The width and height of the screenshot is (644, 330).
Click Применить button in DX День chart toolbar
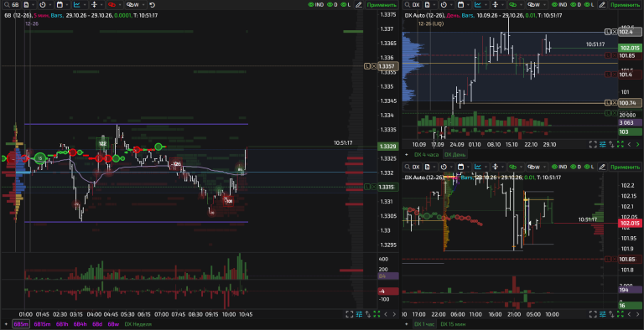click(625, 5)
